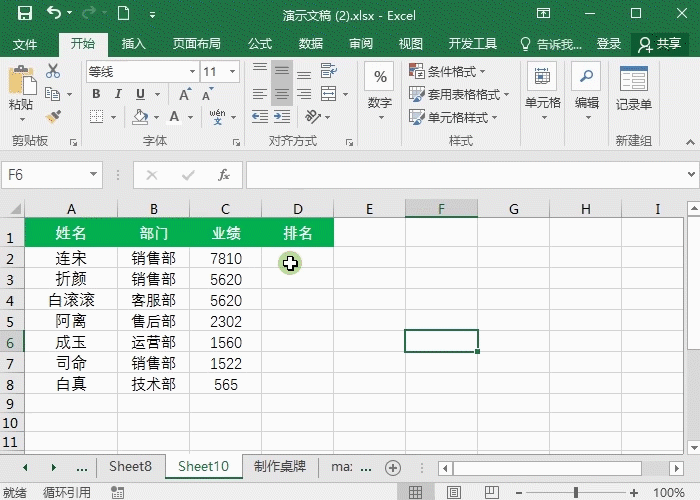Switch to the 公式 tab
700x500 pixels.
260,44
